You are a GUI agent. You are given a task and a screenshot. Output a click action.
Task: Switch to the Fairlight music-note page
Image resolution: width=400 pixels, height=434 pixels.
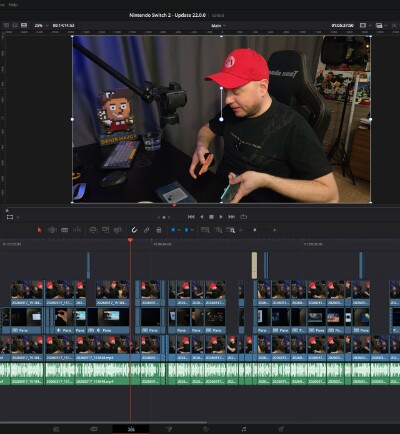click(x=244, y=429)
